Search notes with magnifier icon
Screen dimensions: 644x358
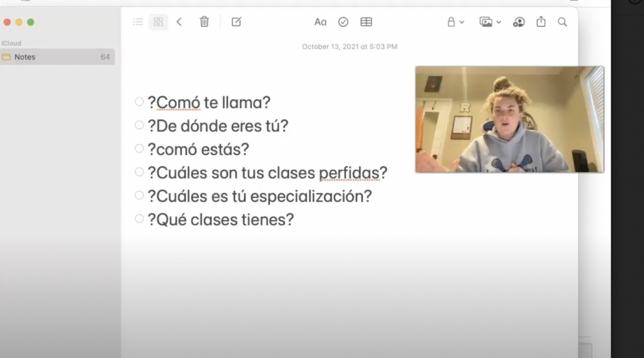pyautogui.click(x=562, y=22)
